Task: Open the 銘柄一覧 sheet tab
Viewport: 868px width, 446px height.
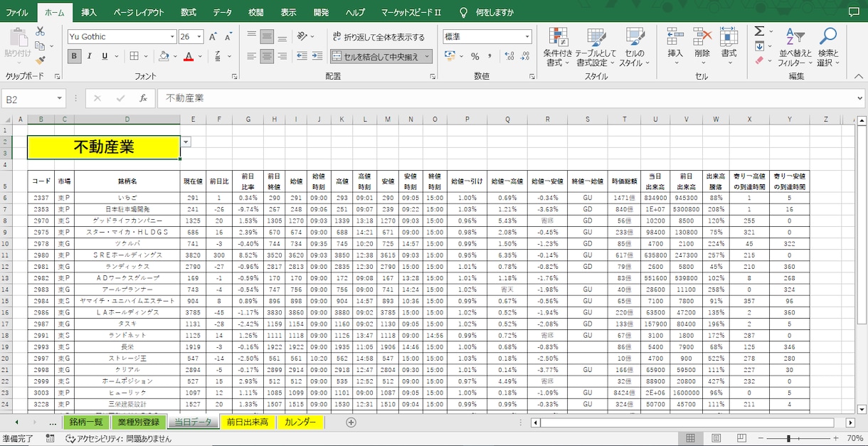Action: 86,422
